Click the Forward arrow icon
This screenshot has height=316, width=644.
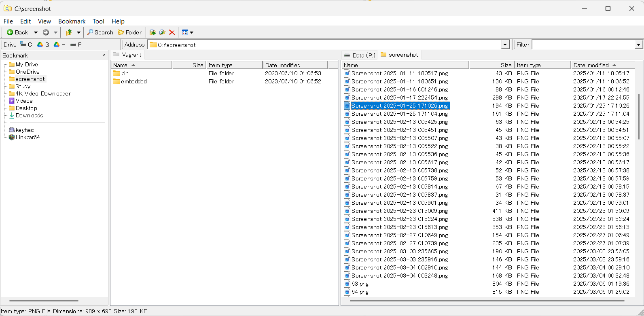coord(46,32)
